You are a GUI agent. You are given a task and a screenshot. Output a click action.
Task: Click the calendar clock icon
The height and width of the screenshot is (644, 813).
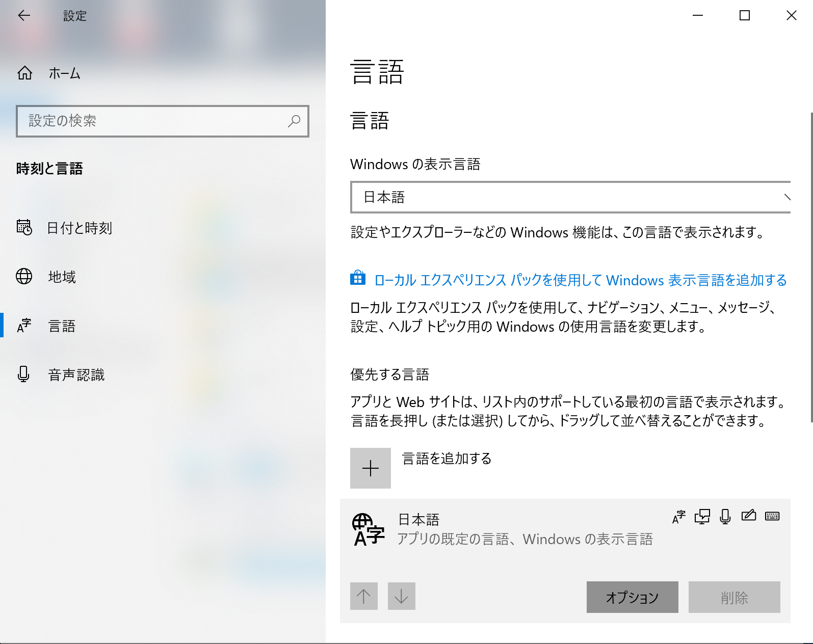(24, 227)
